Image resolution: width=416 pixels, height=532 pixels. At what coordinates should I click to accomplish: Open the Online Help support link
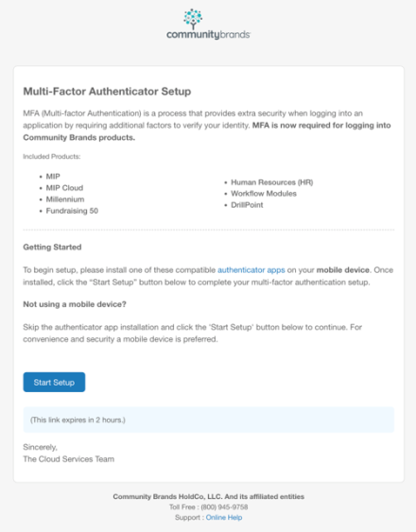click(224, 518)
